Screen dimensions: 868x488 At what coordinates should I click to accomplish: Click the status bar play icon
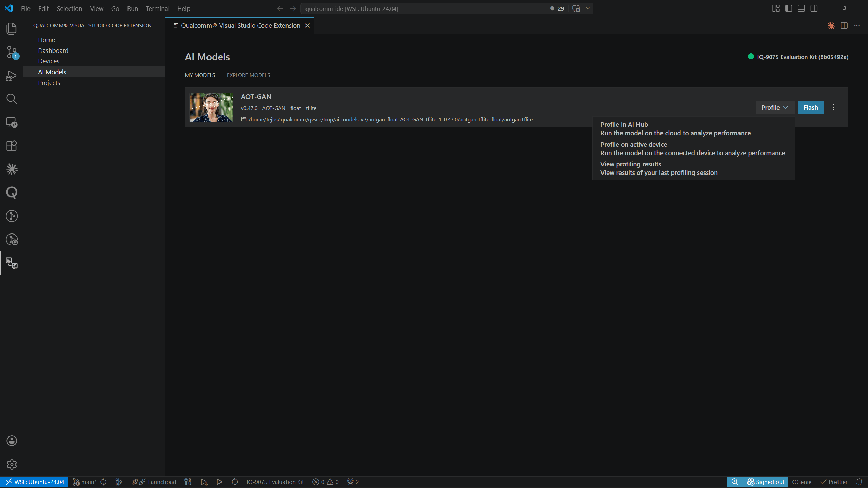click(219, 482)
